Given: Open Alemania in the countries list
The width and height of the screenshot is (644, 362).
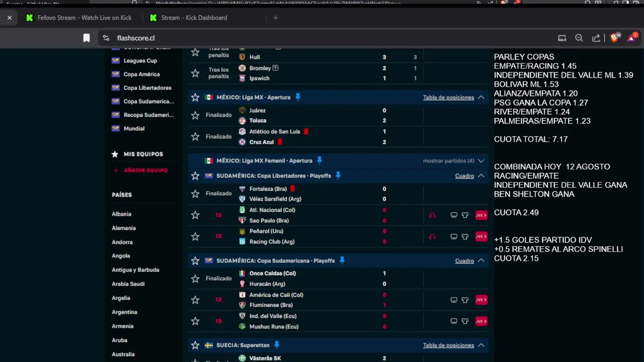Looking at the screenshot, I should coord(124,228).
